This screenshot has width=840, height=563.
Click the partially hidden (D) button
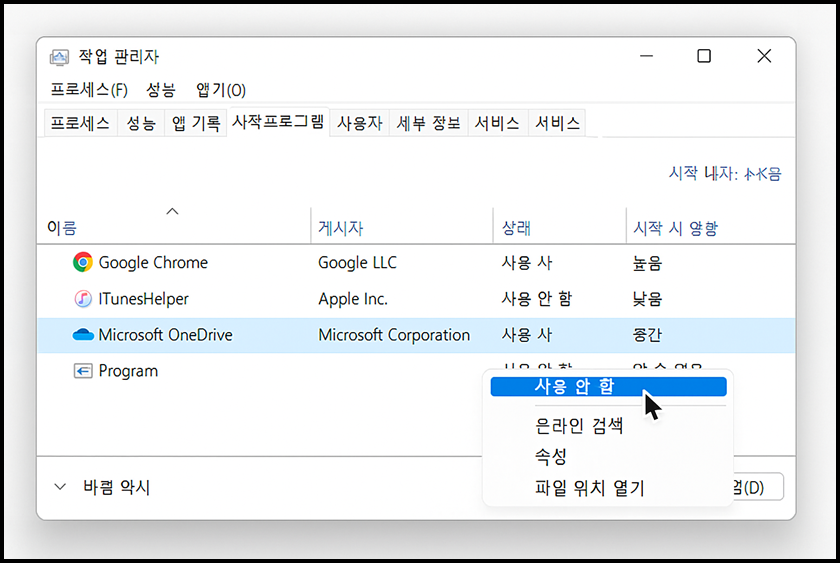pos(758,487)
